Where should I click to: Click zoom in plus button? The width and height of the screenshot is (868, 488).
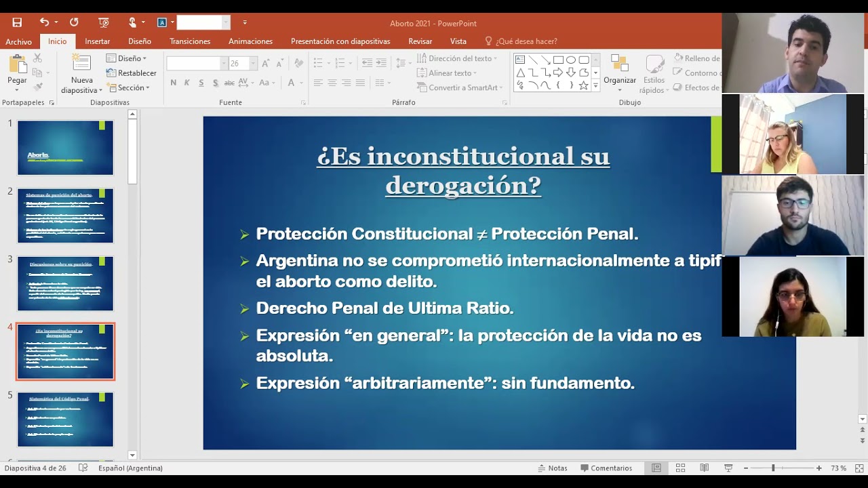click(819, 468)
